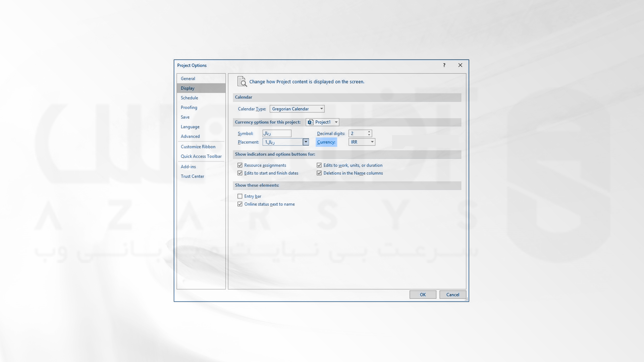
Task: Click the OK button
Action: pyautogui.click(x=423, y=295)
